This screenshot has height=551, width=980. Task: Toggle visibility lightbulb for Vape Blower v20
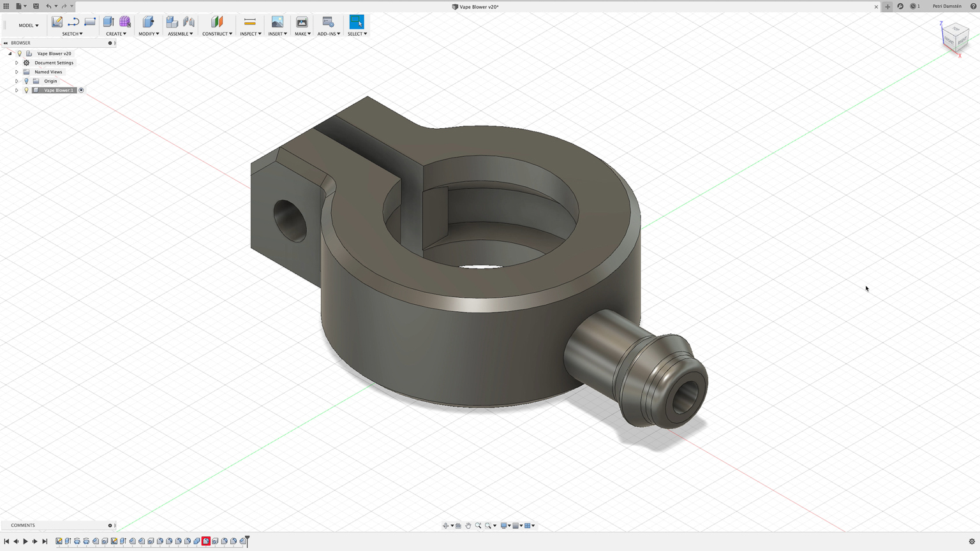click(x=19, y=54)
